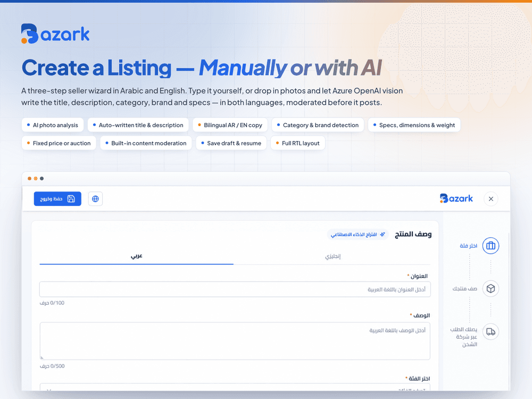Image resolution: width=532 pixels, height=399 pixels.
Task: Focus the Arabic title input field
Action: click(235, 289)
